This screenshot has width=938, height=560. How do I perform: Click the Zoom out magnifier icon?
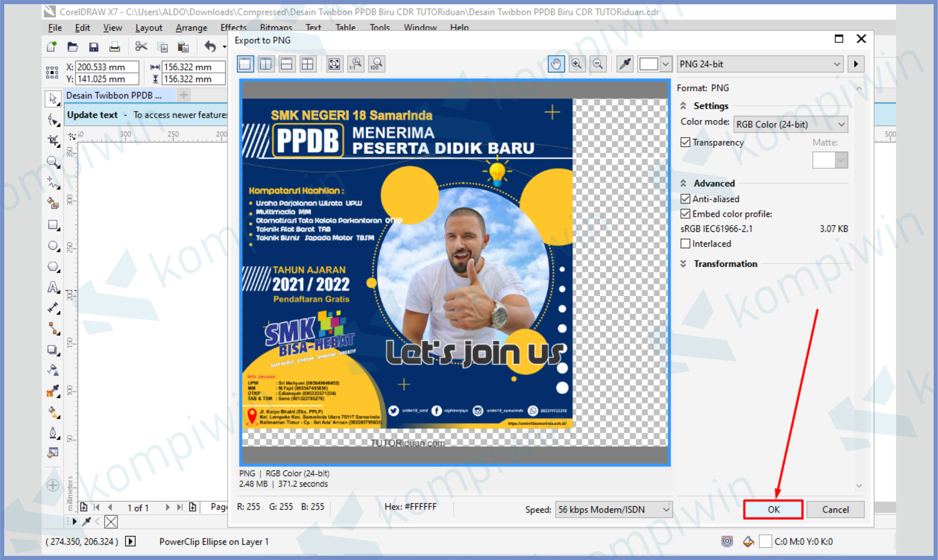(x=598, y=64)
